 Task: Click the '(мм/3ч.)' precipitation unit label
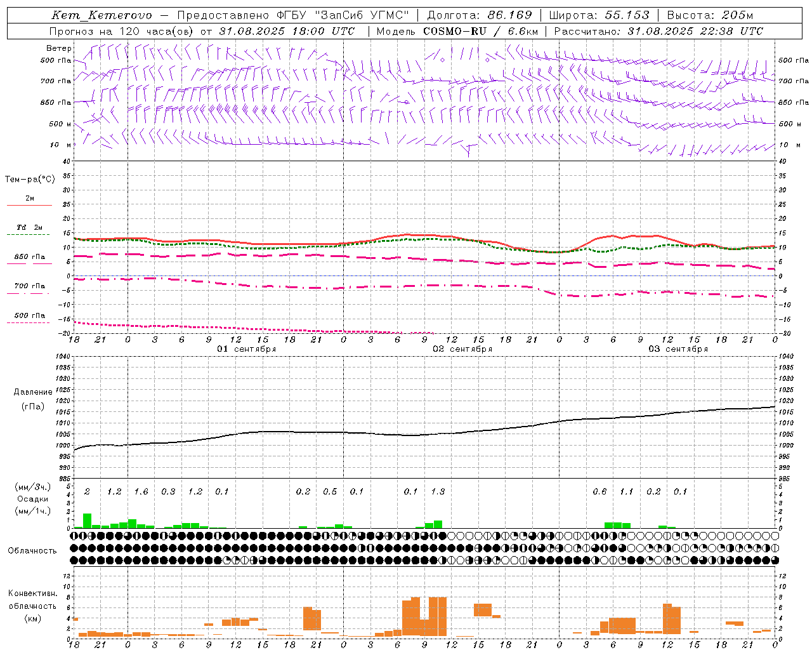(33, 487)
